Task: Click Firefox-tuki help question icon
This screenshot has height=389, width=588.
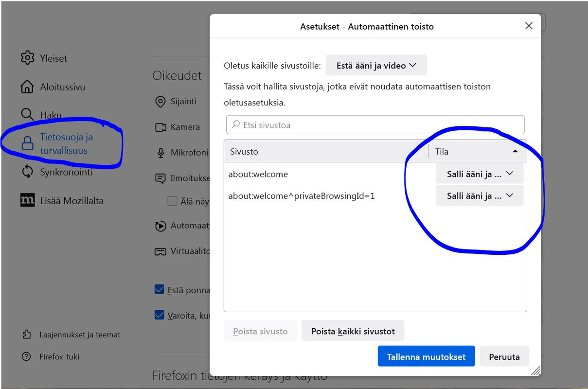Action: (27, 356)
